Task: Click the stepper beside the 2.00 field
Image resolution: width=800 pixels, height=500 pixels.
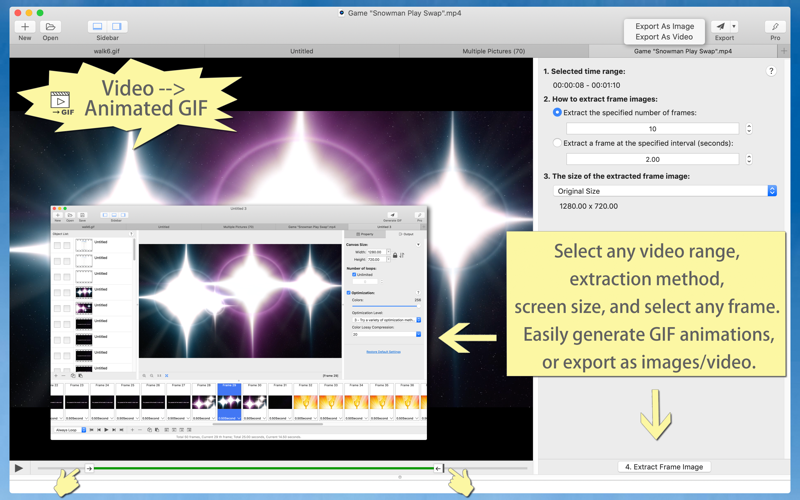Action: point(749,159)
